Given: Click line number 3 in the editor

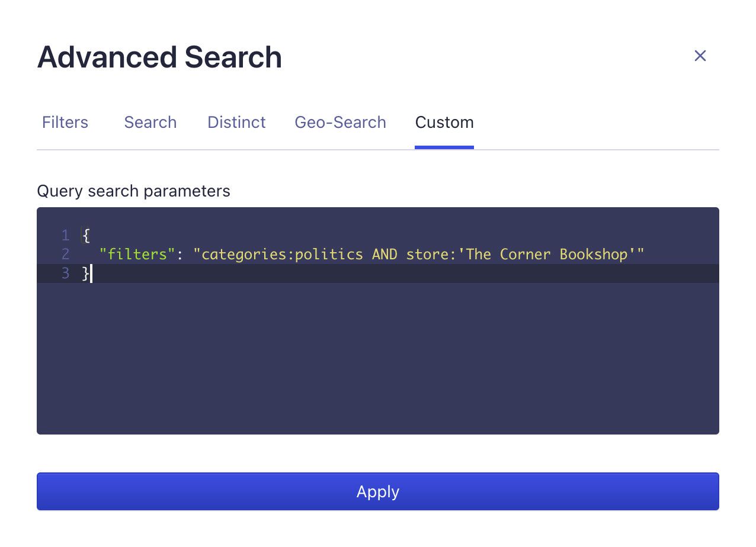Looking at the screenshot, I should [65, 273].
